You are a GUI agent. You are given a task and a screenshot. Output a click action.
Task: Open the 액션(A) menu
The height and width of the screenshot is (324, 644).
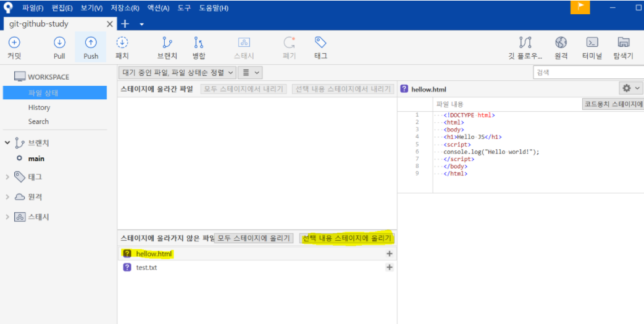point(158,8)
